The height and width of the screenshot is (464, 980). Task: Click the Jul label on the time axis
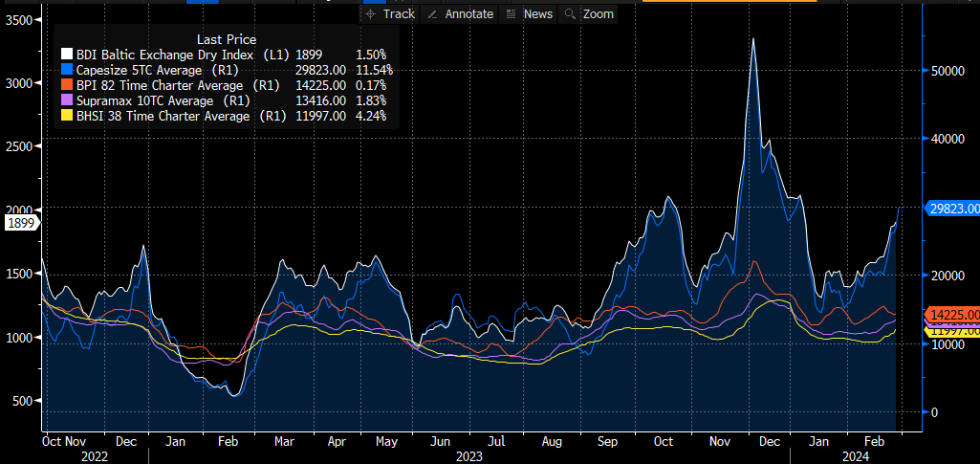pyautogui.click(x=495, y=442)
